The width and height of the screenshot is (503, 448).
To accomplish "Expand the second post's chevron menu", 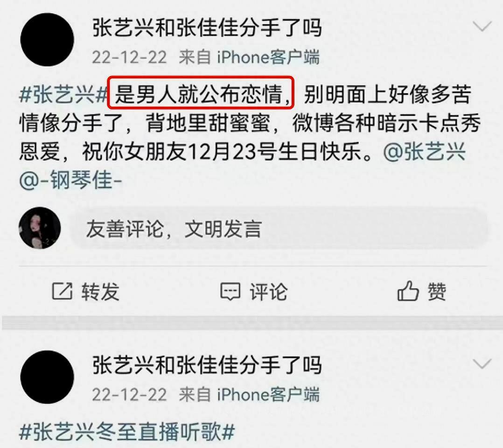I will [482, 364].
